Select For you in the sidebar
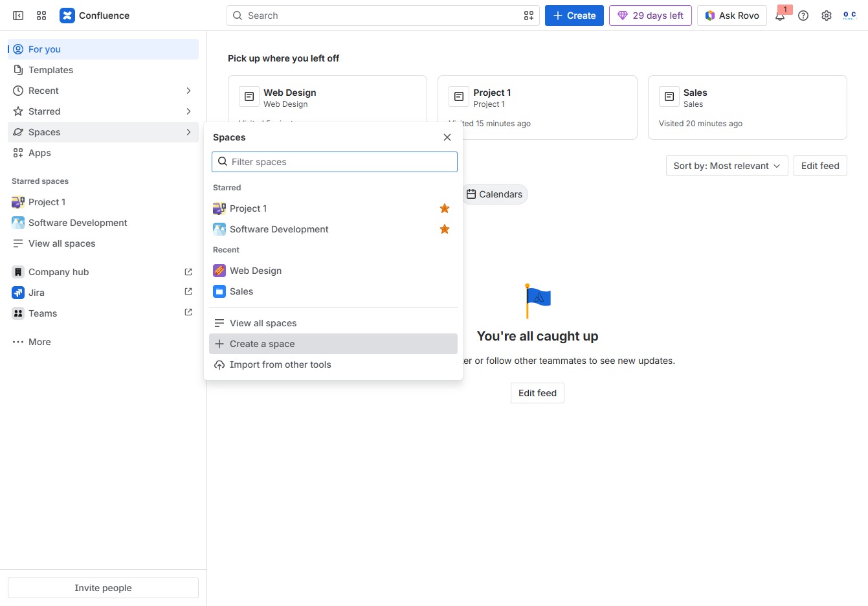The image size is (868, 606). point(103,49)
